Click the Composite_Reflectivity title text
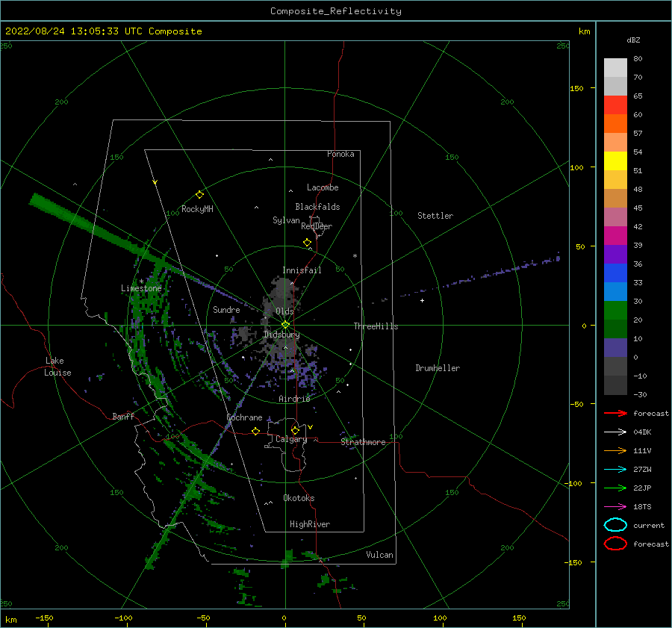 335,11
